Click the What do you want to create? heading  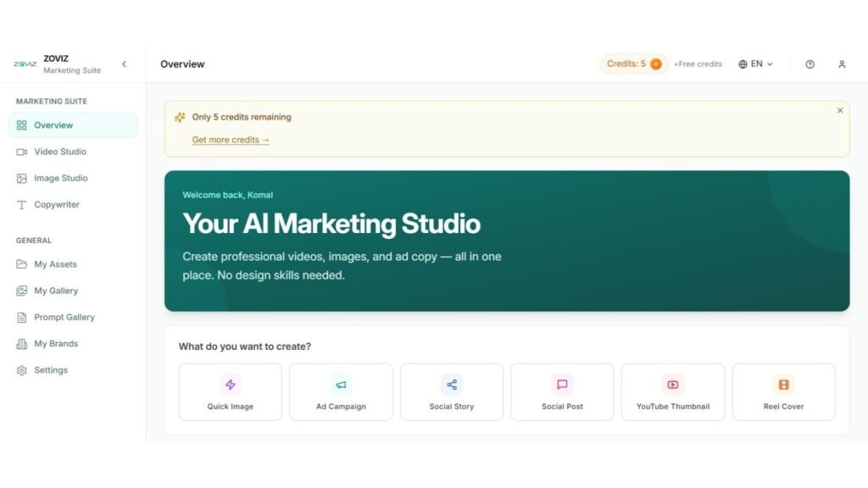pyautogui.click(x=245, y=347)
